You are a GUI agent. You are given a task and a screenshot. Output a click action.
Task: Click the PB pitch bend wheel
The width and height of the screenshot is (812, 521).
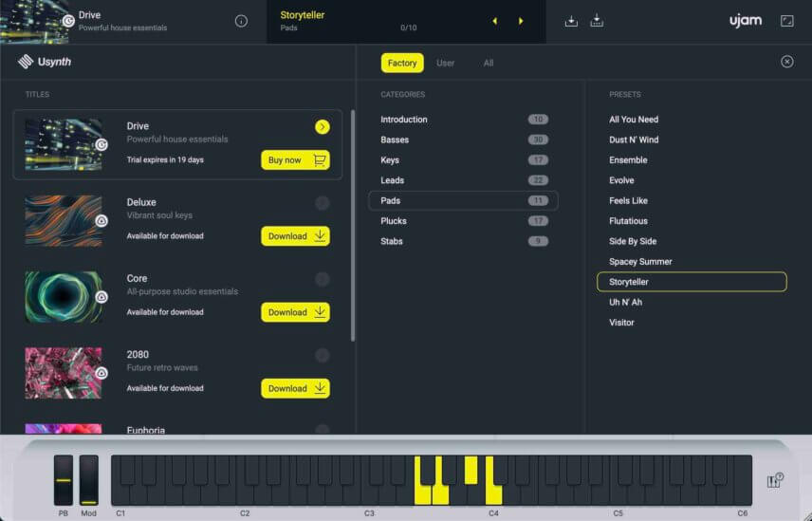64,480
